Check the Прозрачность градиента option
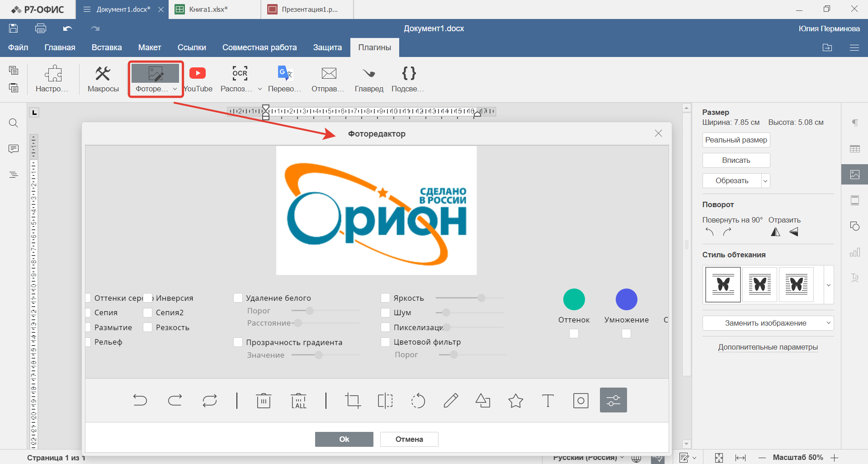Viewport: 868px width, 464px height. (238, 342)
